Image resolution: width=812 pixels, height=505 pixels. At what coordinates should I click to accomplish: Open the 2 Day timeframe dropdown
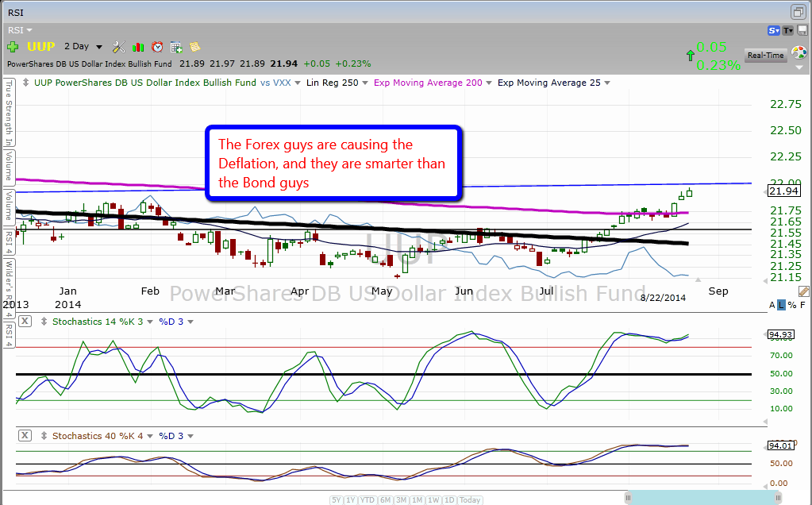[82, 47]
